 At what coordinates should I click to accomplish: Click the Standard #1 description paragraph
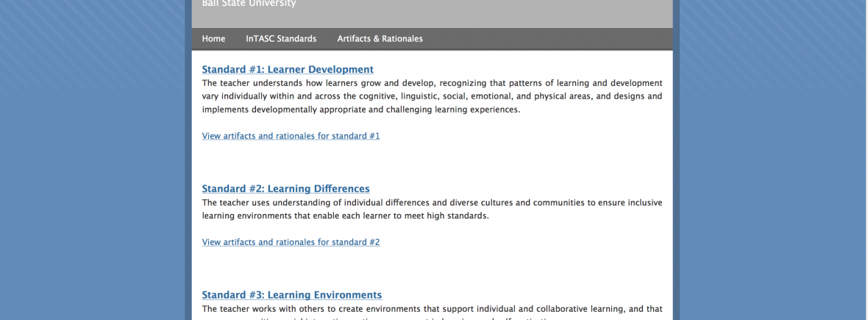tap(432, 96)
